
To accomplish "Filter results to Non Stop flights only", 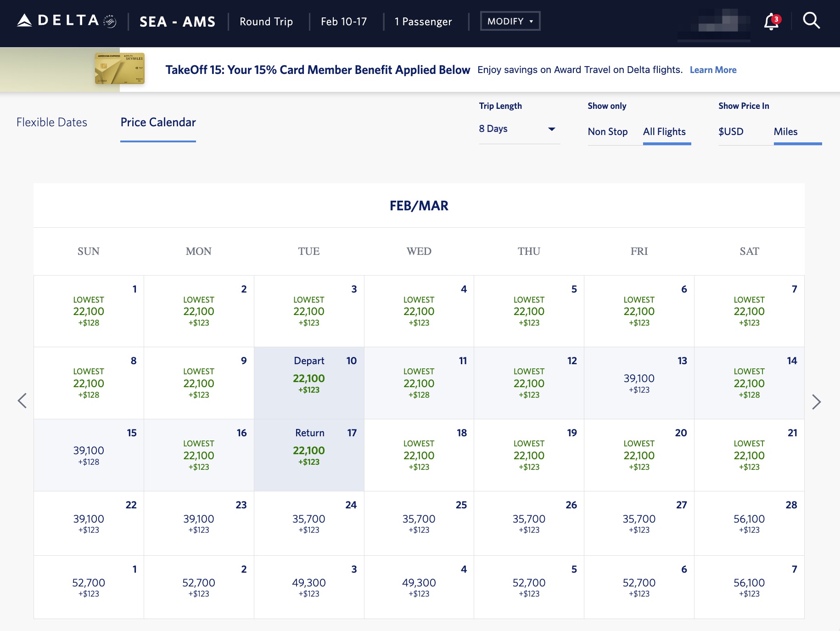I will 608,132.
